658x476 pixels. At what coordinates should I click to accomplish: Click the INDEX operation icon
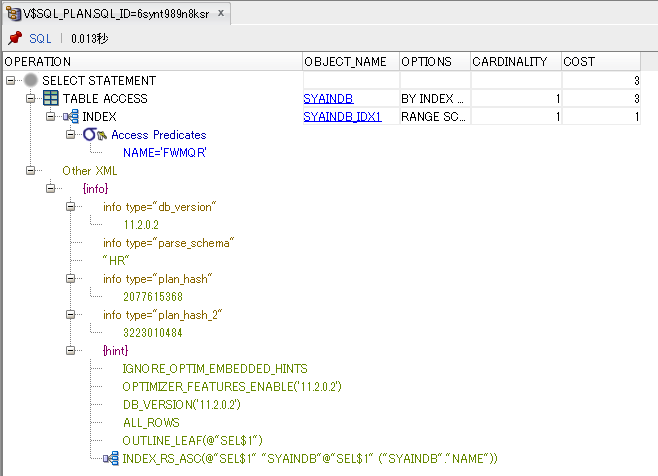71,116
